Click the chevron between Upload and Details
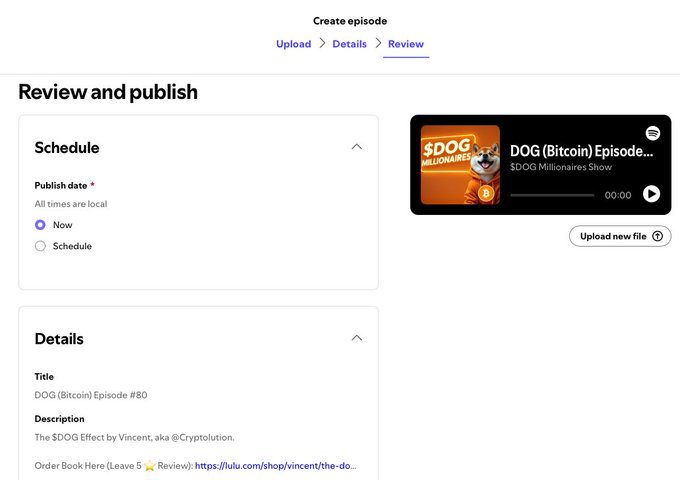The width and height of the screenshot is (680, 480). tap(322, 43)
